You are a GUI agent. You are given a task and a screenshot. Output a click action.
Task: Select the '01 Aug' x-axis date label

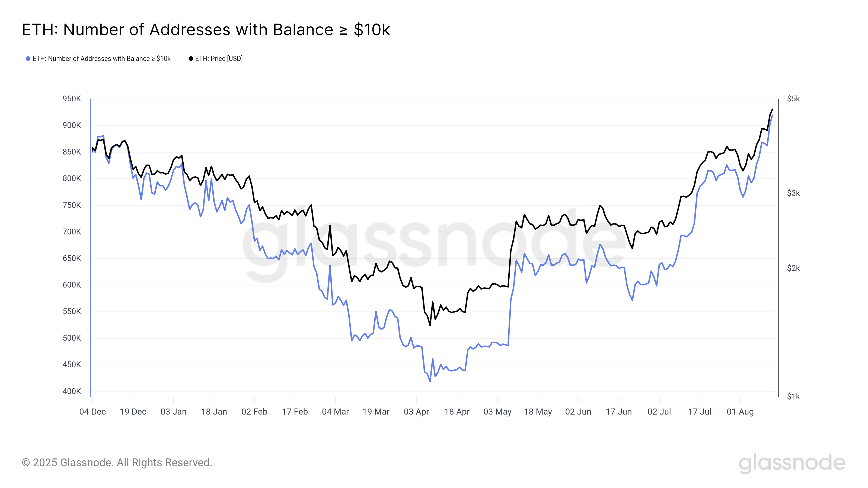coord(740,412)
